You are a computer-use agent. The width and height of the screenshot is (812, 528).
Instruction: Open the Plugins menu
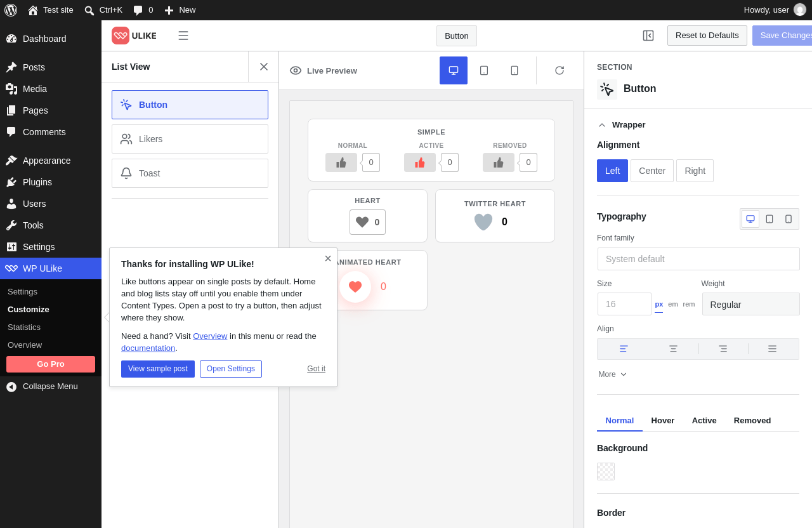pyautogui.click(x=51, y=182)
